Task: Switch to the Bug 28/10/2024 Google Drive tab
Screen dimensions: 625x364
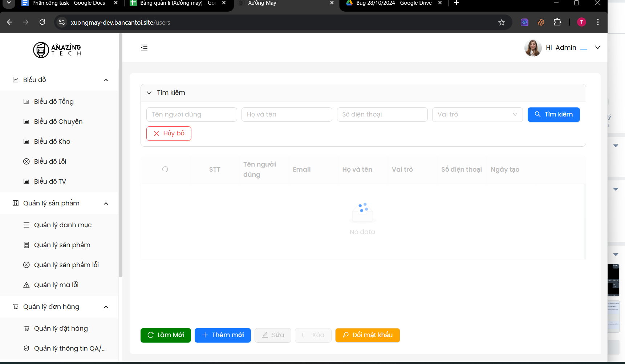Action: pos(394,3)
